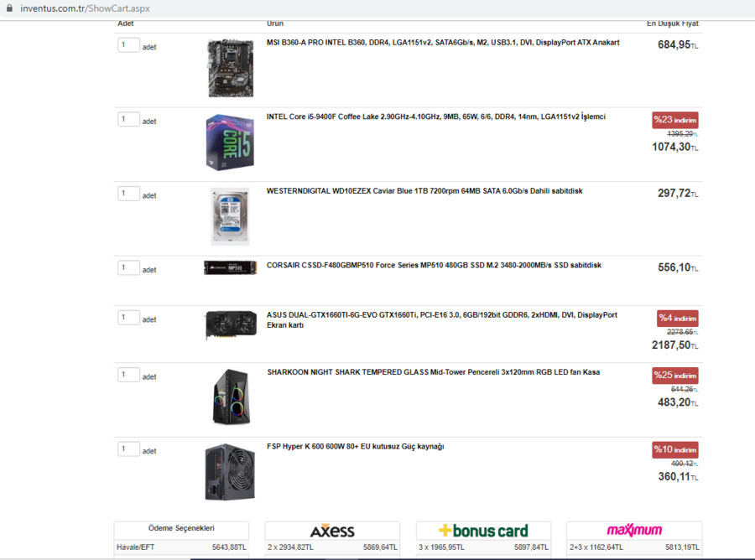Select the bonus card payment logo
This screenshot has height=560, width=755.
pos(483,531)
